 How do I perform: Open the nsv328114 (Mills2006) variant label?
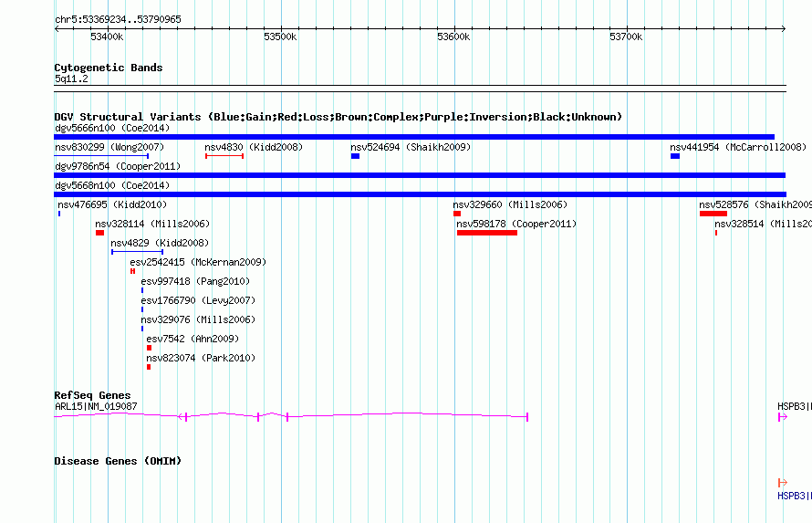[x=152, y=224]
